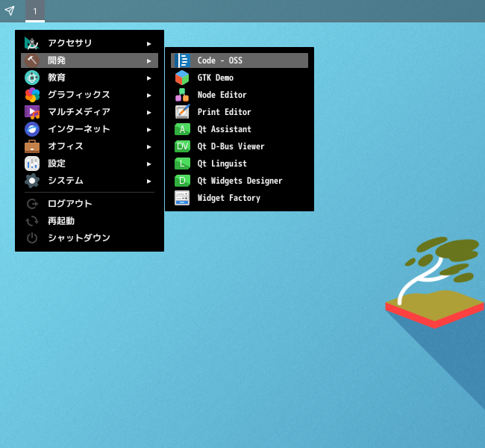
Task: Open Qt Assistant green A icon
Action: coord(182,129)
